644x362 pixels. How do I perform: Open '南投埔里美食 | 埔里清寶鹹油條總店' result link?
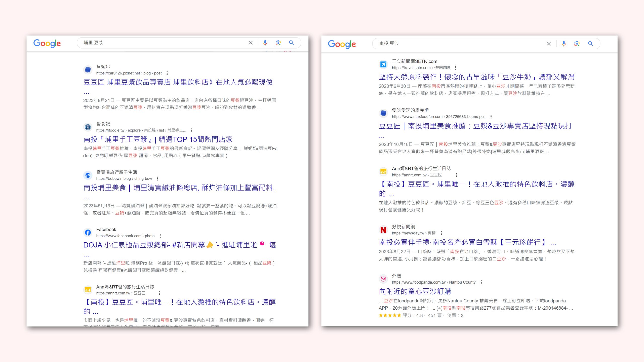(179, 188)
